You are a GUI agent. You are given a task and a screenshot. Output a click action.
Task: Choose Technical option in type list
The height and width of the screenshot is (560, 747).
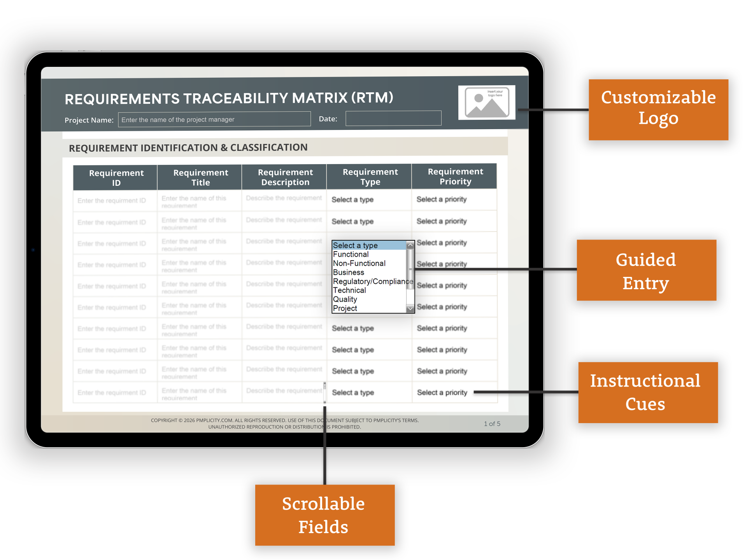click(x=349, y=290)
